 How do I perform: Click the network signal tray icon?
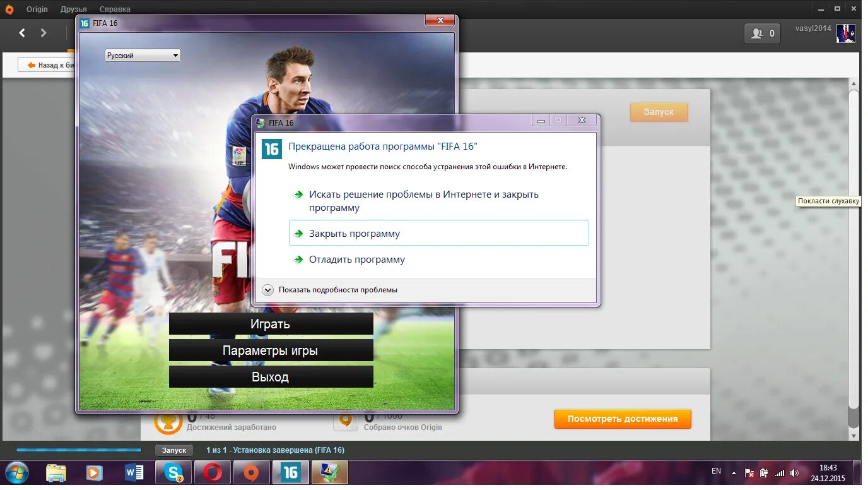(780, 473)
